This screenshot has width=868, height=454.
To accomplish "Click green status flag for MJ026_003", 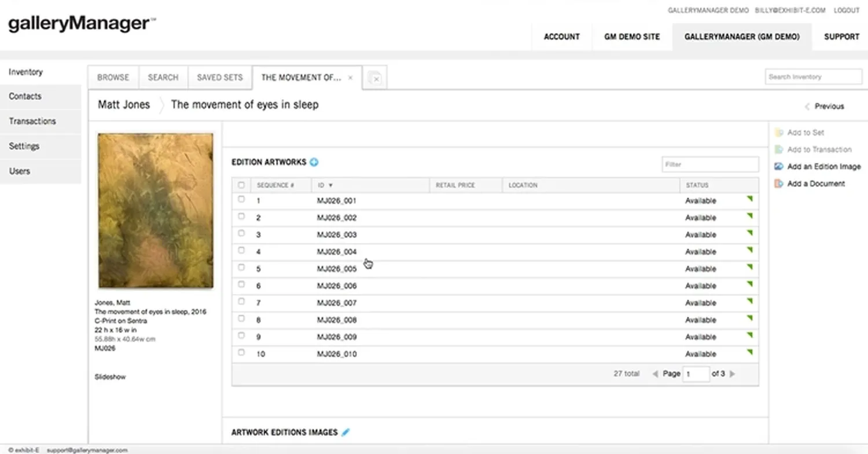I will pos(750,233).
